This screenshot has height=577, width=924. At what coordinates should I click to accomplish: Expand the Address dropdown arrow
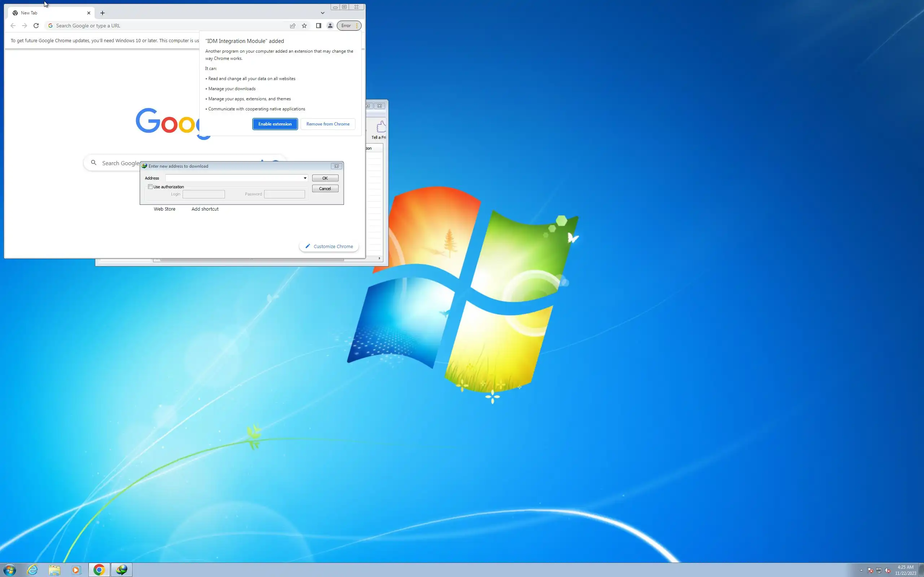(x=305, y=178)
